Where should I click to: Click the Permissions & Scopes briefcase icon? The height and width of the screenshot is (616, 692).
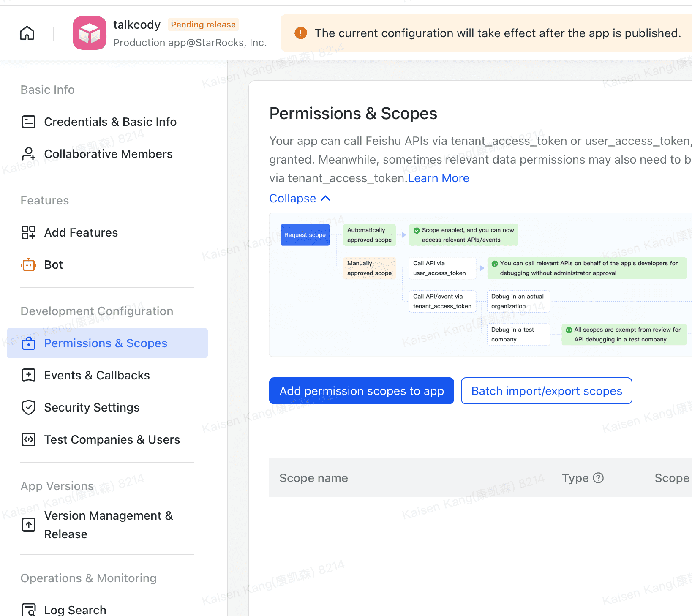tap(28, 343)
